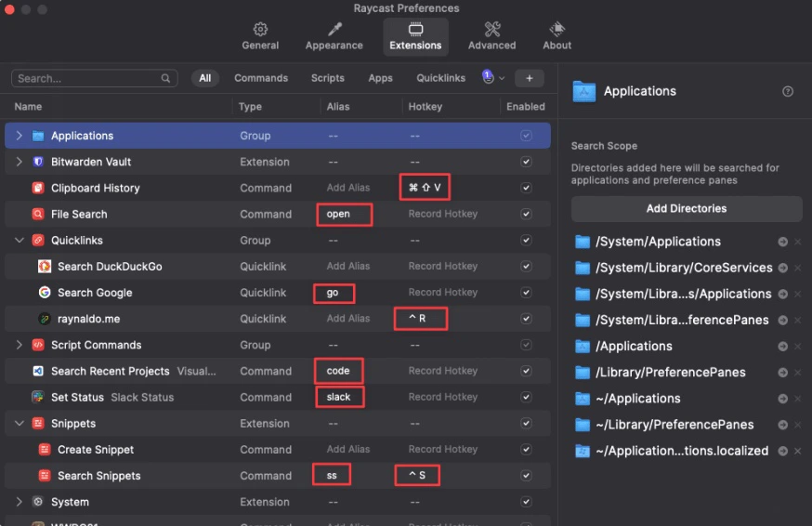The image size is (812, 526).
Task: Collapse the Quicklinks group
Action: click(20, 241)
